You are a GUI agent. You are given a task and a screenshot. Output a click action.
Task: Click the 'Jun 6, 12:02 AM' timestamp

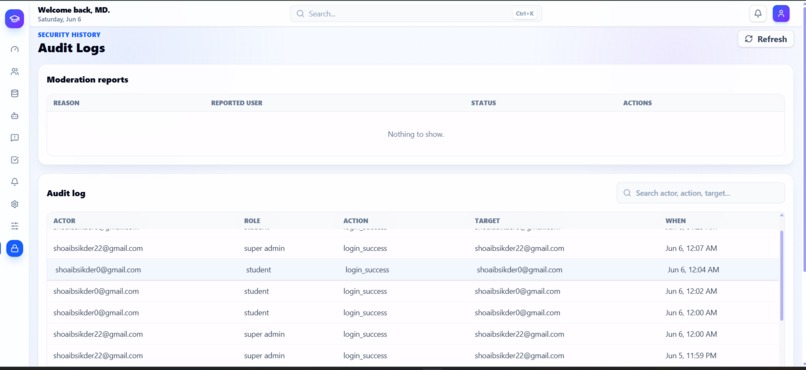click(691, 291)
